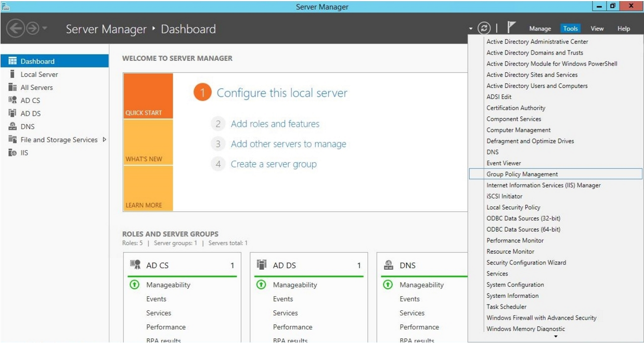Click Create a server group link
644x343 pixels.
274,164
